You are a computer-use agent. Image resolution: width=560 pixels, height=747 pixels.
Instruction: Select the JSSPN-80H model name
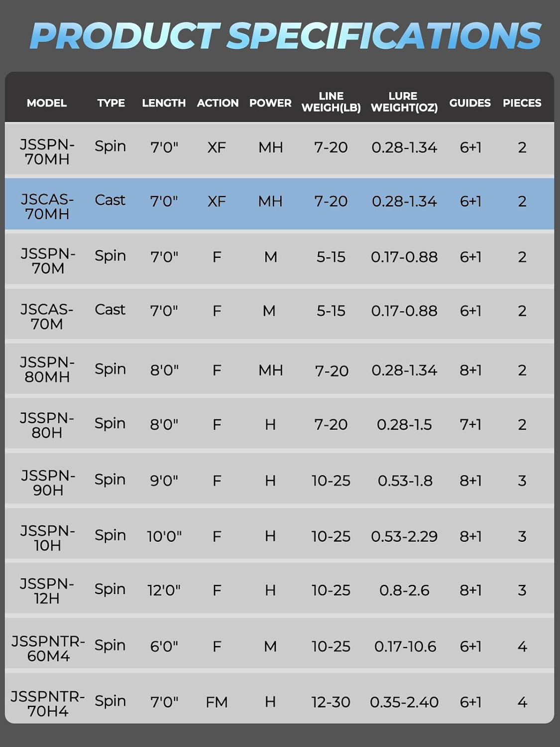(47, 425)
